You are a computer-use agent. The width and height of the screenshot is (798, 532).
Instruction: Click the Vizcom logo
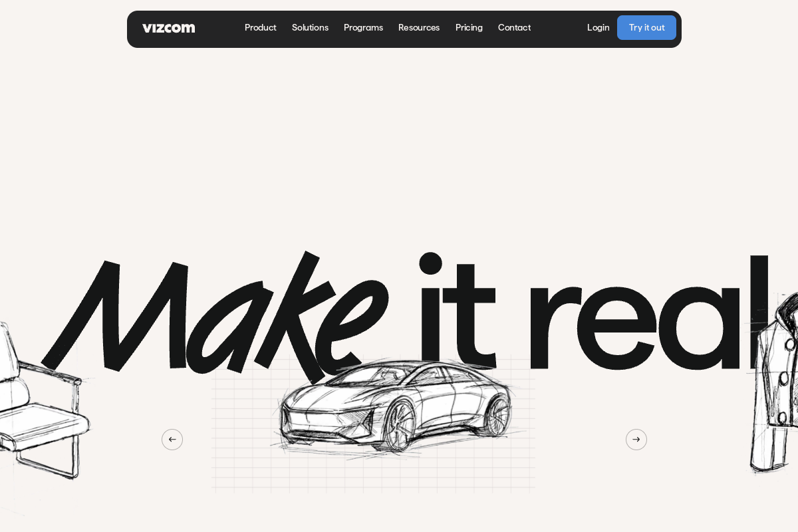168,28
